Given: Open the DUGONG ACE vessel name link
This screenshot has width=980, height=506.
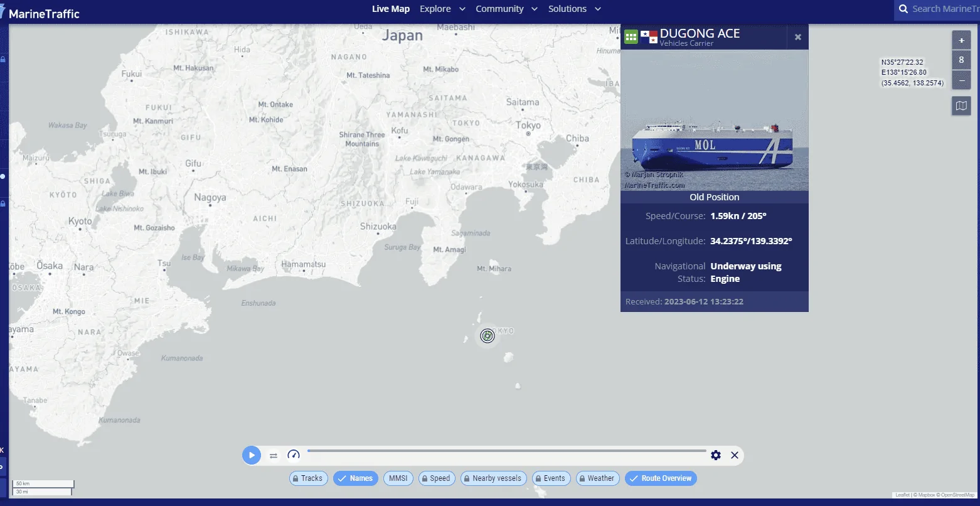Looking at the screenshot, I should pos(700,33).
